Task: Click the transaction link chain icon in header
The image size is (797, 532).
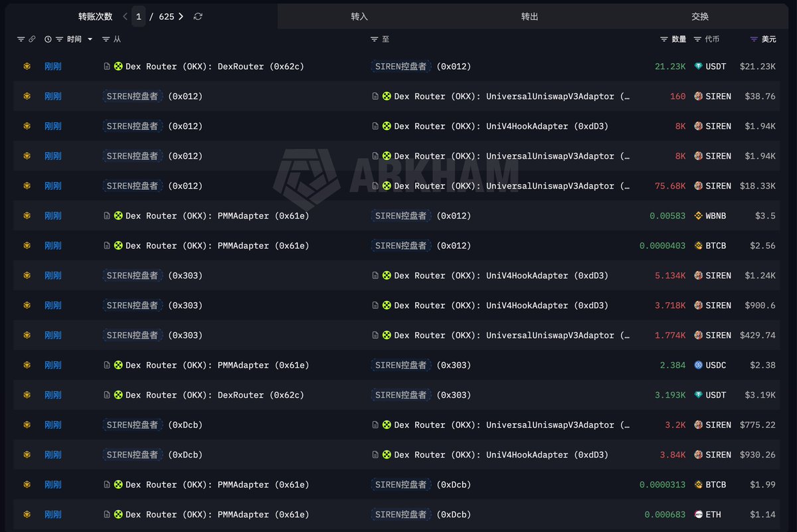Action: click(32, 40)
